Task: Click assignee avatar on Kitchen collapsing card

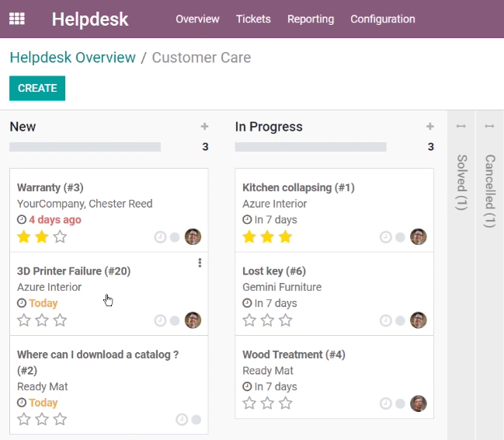Action: (418, 237)
